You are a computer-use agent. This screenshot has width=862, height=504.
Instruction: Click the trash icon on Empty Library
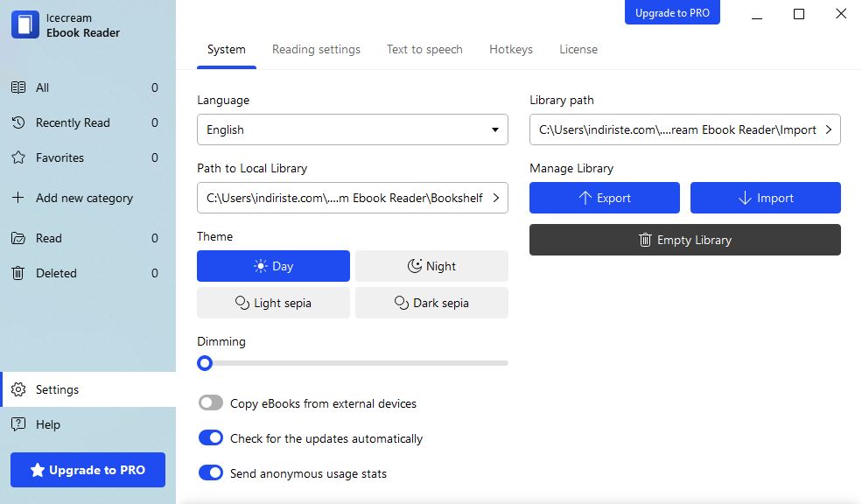point(645,240)
